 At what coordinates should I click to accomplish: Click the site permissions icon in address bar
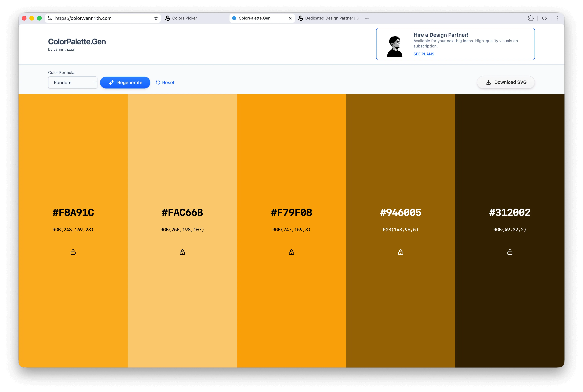tap(49, 18)
